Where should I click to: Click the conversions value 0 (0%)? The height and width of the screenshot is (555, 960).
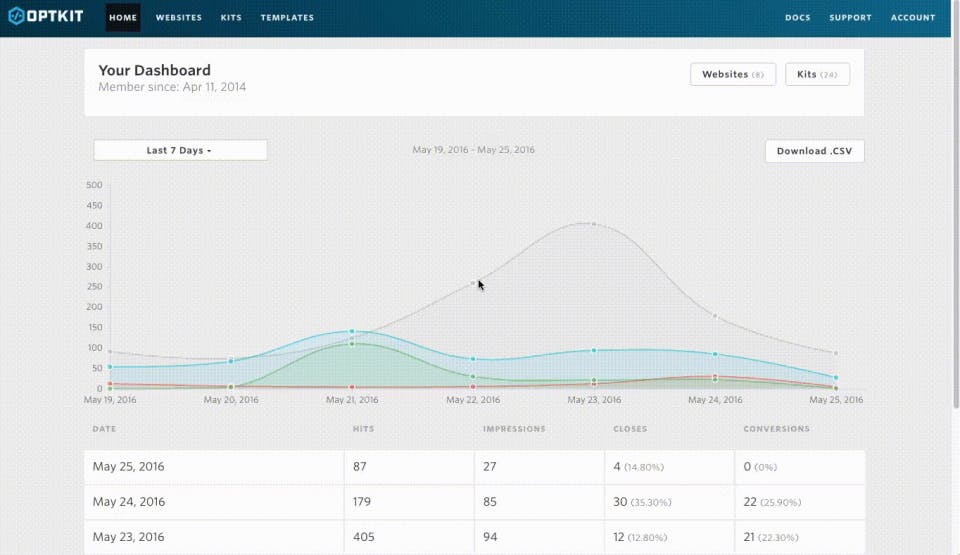(760, 467)
